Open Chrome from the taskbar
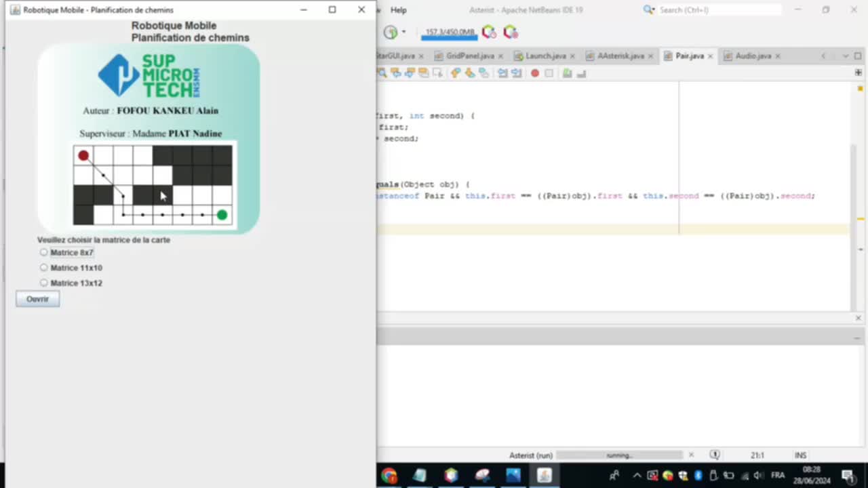868x488 pixels. (389, 476)
